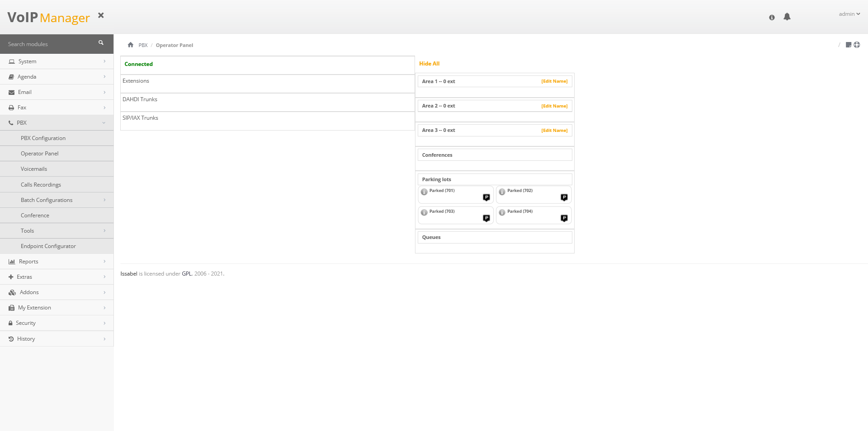Click the bookmark note icon top right
The height and width of the screenshot is (431, 868).
pyautogui.click(x=849, y=45)
